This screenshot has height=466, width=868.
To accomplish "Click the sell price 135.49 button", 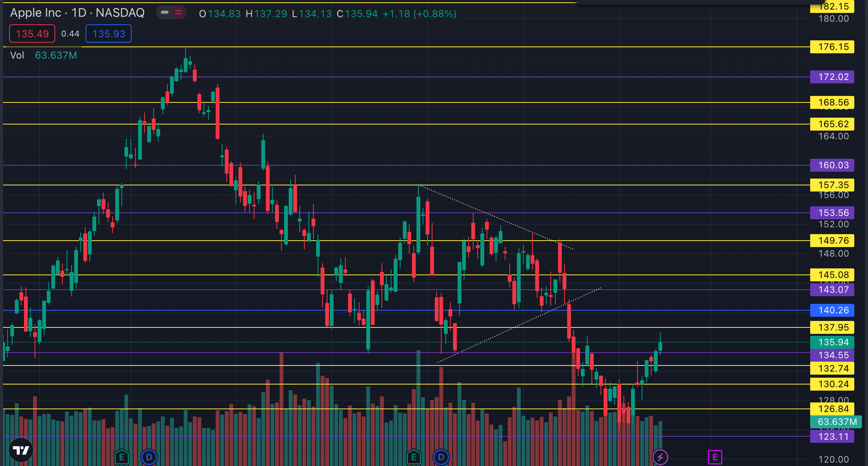I will (32, 34).
